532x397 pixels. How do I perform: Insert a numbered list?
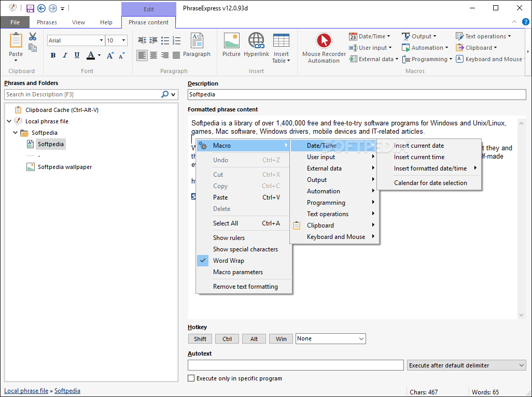click(x=176, y=40)
